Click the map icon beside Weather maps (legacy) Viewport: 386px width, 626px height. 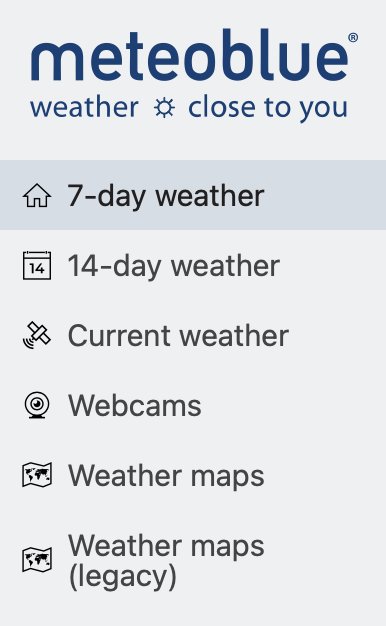pos(37,560)
